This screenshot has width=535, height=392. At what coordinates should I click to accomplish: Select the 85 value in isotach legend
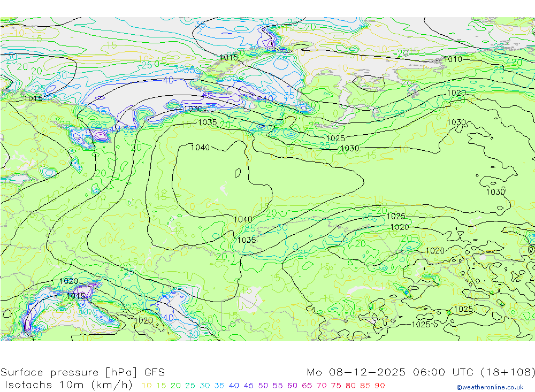pyautogui.click(x=365, y=386)
